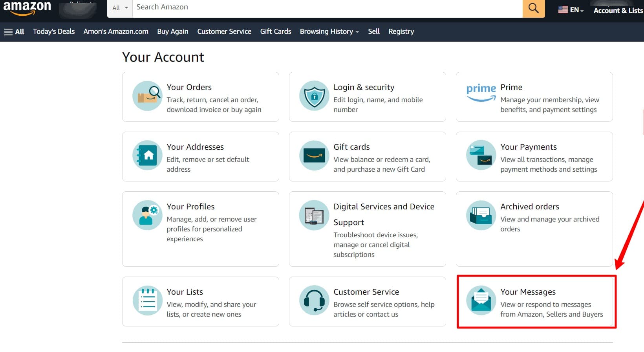Click 'Browse self service options' text
Viewport: 644px width, 352px height.
tap(384, 310)
